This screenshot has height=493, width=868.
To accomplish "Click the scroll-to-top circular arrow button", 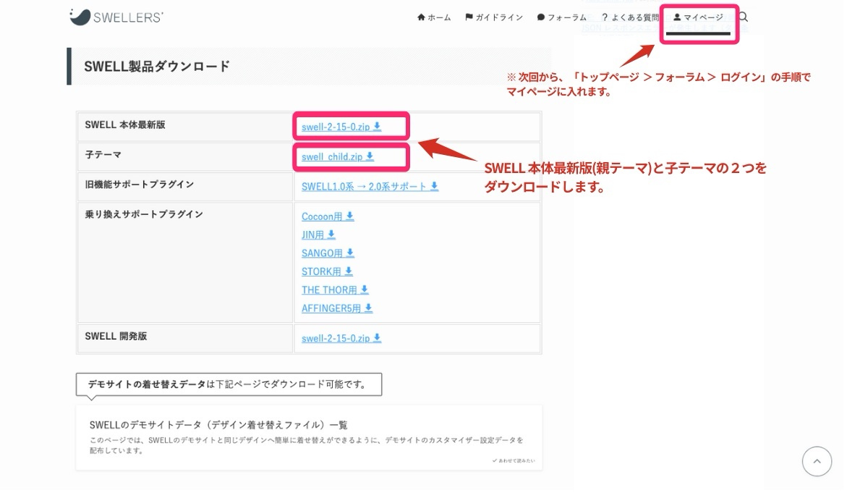I will tap(817, 461).
